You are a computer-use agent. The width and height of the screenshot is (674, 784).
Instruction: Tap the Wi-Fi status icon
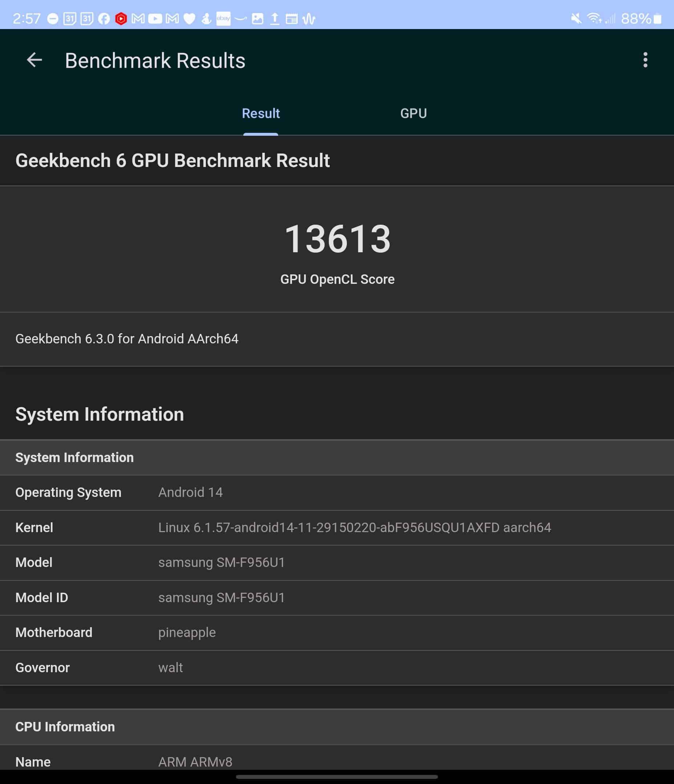click(x=594, y=18)
